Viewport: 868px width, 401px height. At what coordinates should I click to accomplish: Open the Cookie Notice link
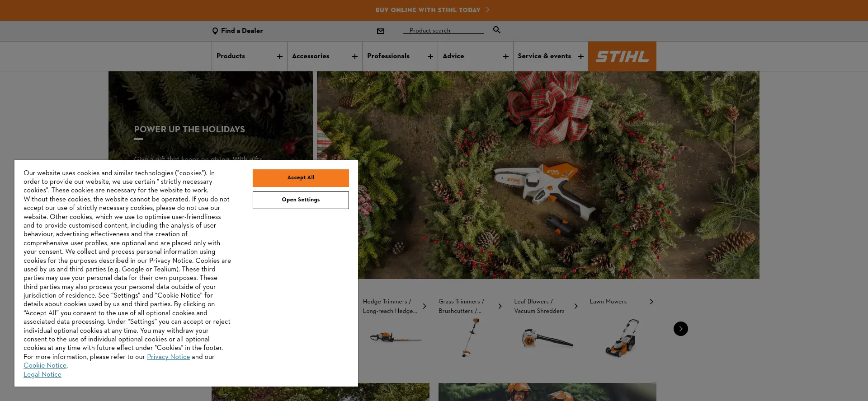click(x=45, y=366)
